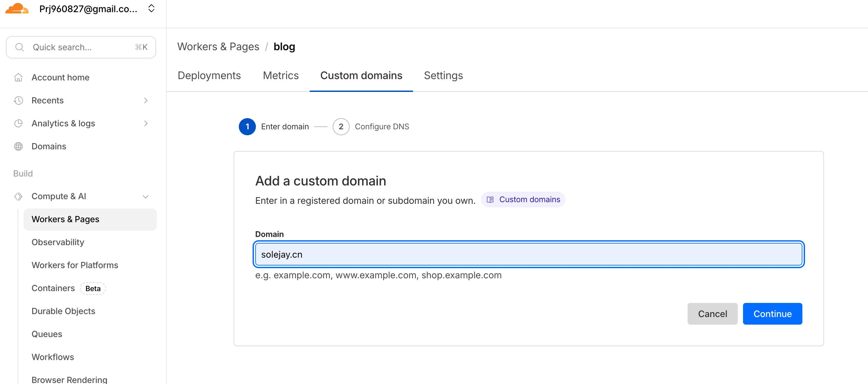
Task: Open Durable Objects in sidebar
Action: 63,311
